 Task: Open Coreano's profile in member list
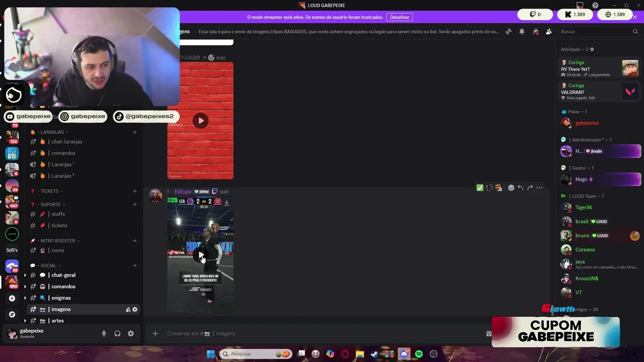pos(600,249)
